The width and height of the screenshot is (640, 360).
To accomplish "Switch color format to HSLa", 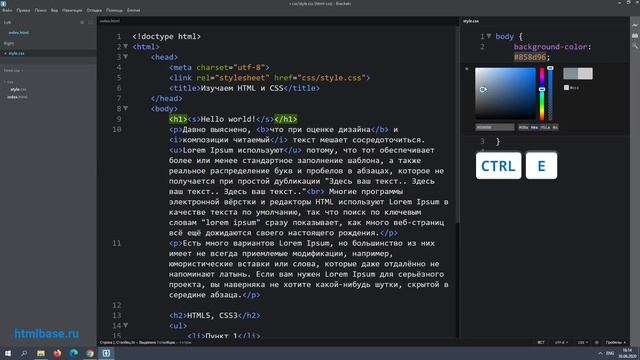I will pyautogui.click(x=545, y=127).
